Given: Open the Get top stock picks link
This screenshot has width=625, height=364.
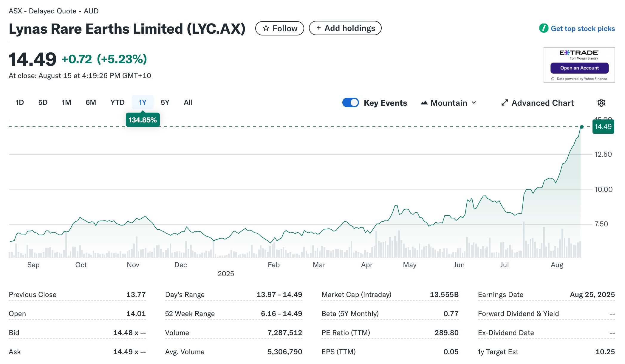Looking at the screenshot, I should click(583, 29).
